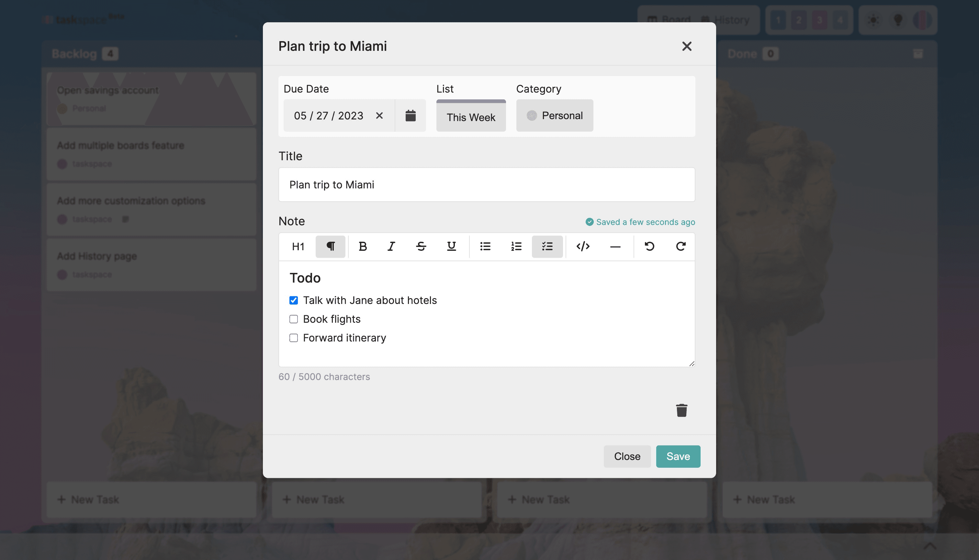Apply bold formatting in the note editor
The height and width of the screenshot is (560, 979).
pos(362,247)
